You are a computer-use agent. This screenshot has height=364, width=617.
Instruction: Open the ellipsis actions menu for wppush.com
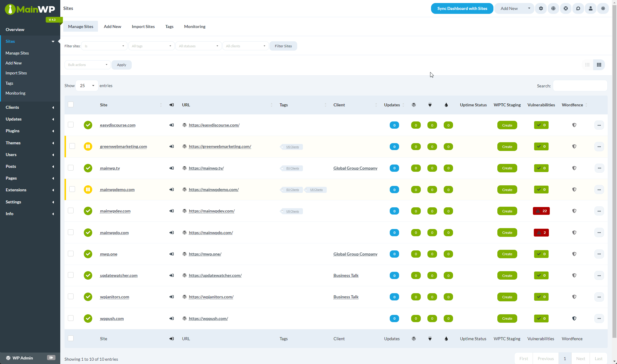tap(599, 318)
